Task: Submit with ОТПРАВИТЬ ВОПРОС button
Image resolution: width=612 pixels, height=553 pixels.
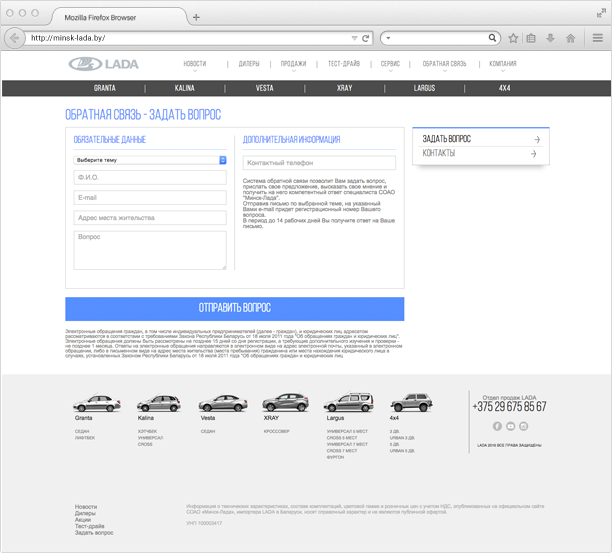Action: (x=235, y=309)
